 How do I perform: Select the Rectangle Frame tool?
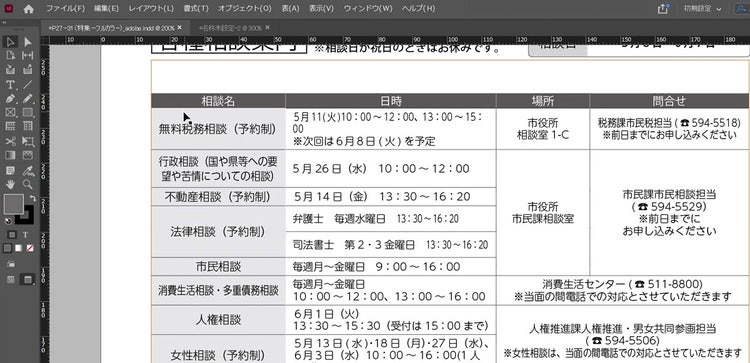(x=10, y=112)
